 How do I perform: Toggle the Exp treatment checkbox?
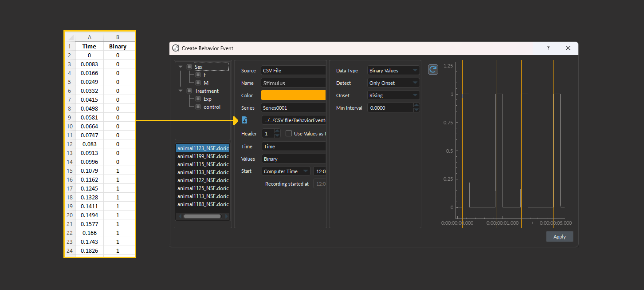pos(198,99)
